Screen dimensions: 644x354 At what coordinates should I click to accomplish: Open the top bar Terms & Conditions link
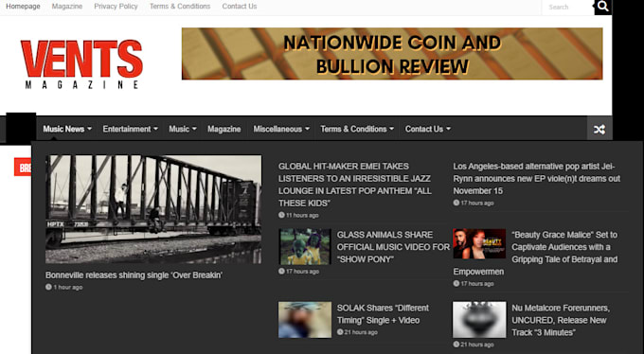pyautogui.click(x=180, y=7)
